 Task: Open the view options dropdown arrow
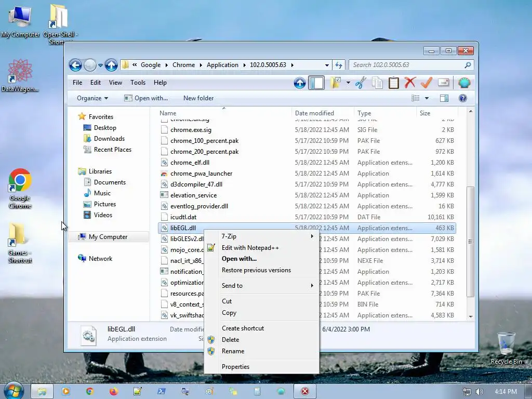coord(427,98)
